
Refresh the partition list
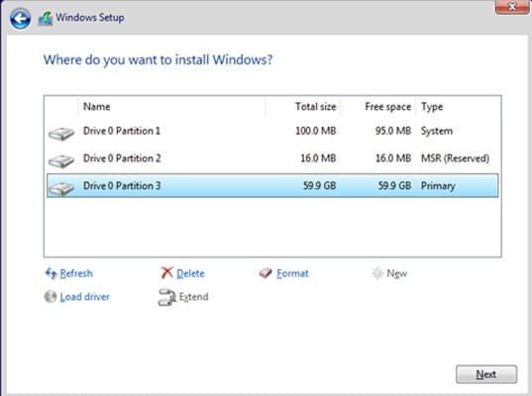(x=76, y=273)
